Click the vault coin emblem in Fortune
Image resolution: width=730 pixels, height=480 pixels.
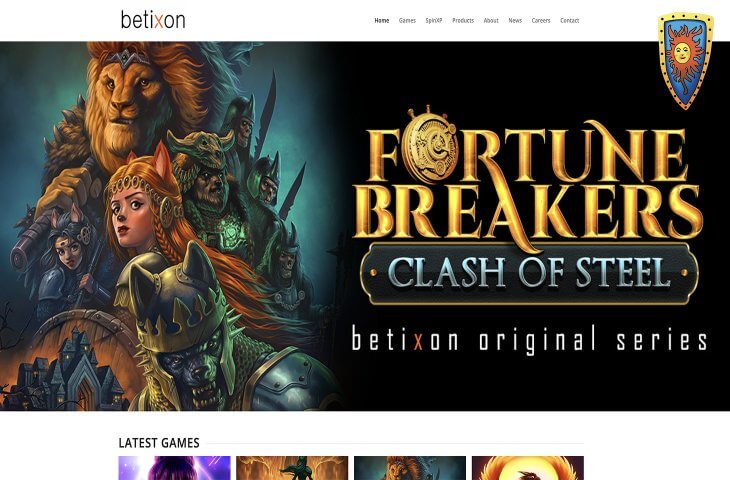point(427,143)
